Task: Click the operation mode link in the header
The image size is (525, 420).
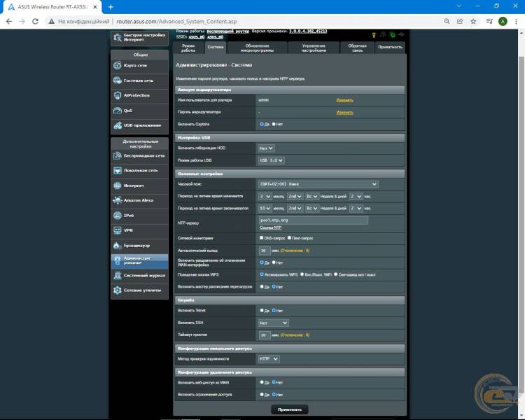Action: click(x=228, y=31)
